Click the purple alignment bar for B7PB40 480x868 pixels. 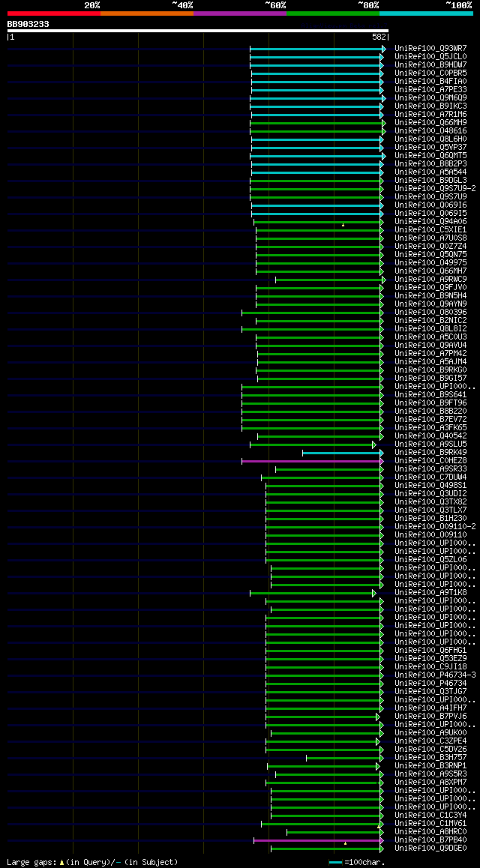tap(318, 840)
